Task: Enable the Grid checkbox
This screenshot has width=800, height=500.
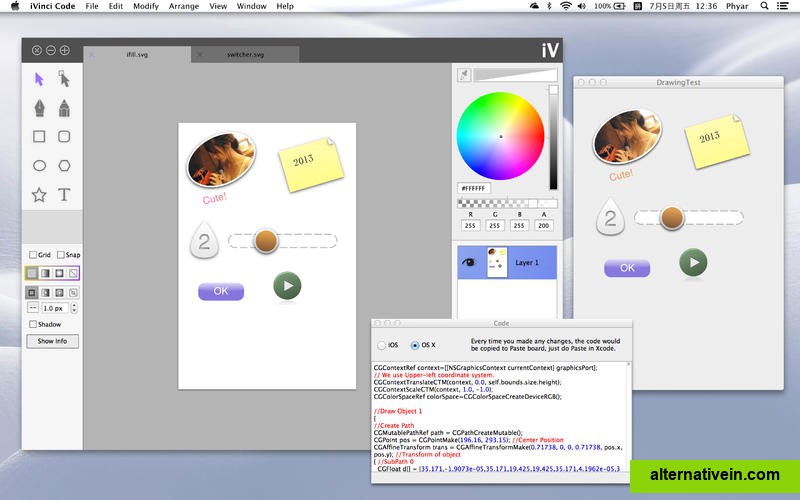Action: [33, 255]
